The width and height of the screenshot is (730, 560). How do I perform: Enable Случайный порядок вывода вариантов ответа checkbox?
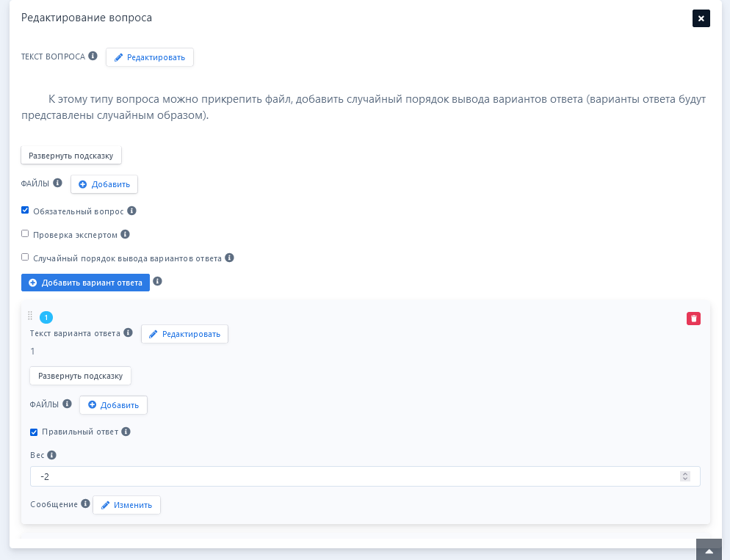[25, 257]
